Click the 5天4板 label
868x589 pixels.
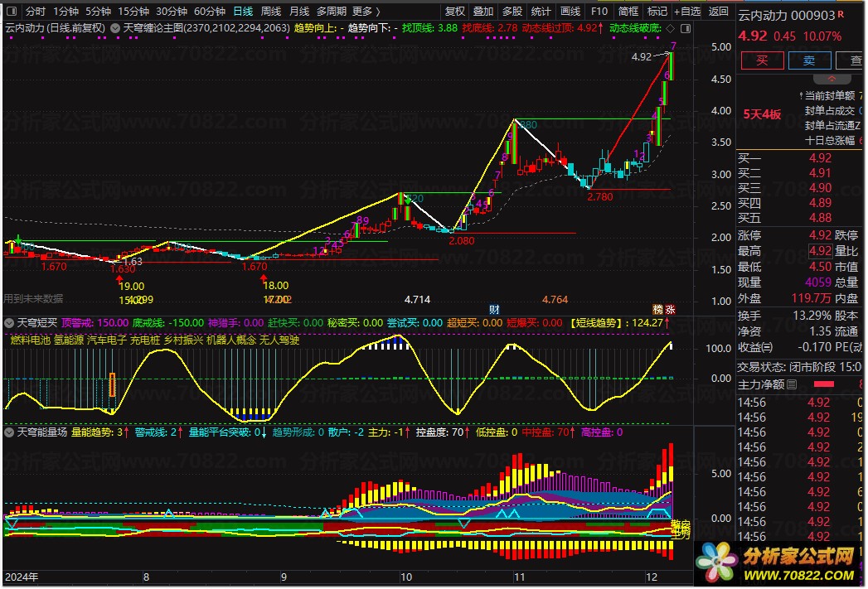point(762,114)
